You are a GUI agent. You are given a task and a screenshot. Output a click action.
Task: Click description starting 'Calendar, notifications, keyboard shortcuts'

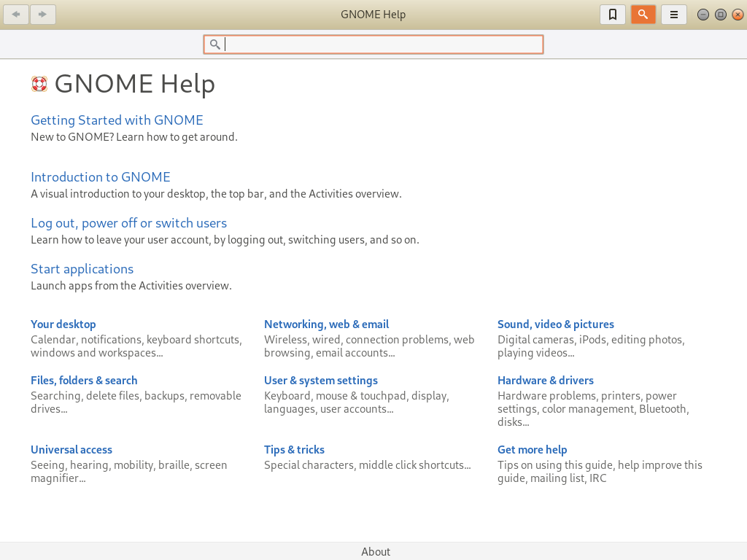136,346
